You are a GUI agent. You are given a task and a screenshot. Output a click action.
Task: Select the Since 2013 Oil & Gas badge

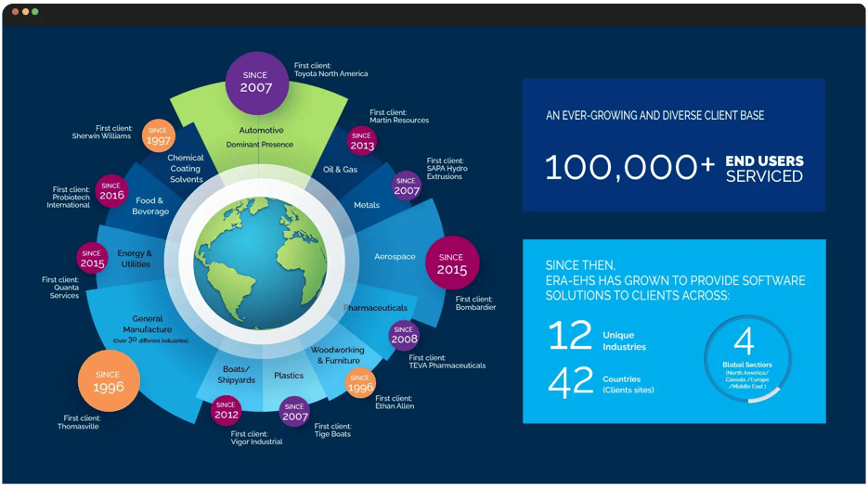pos(362,140)
